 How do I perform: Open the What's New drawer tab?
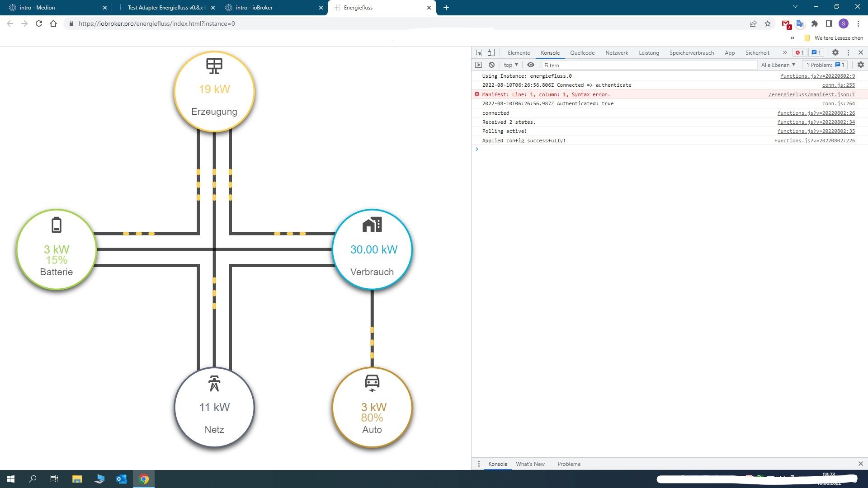click(530, 464)
